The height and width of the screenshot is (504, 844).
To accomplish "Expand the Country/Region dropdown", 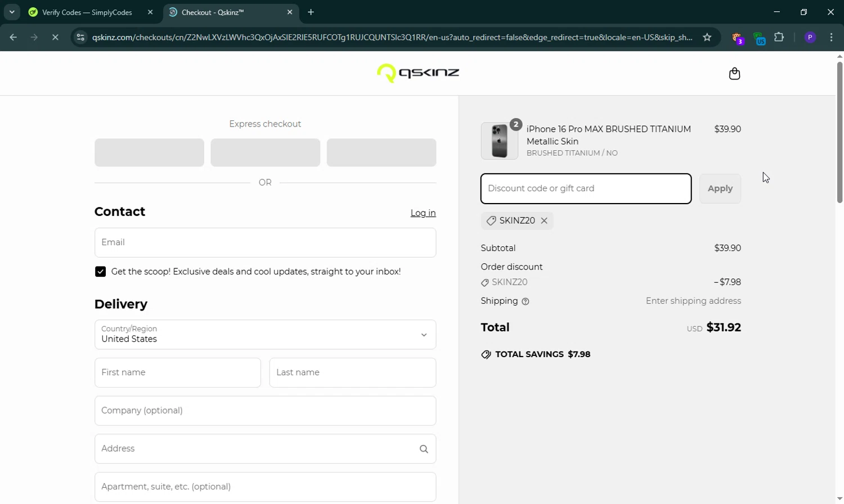I will [265, 335].
